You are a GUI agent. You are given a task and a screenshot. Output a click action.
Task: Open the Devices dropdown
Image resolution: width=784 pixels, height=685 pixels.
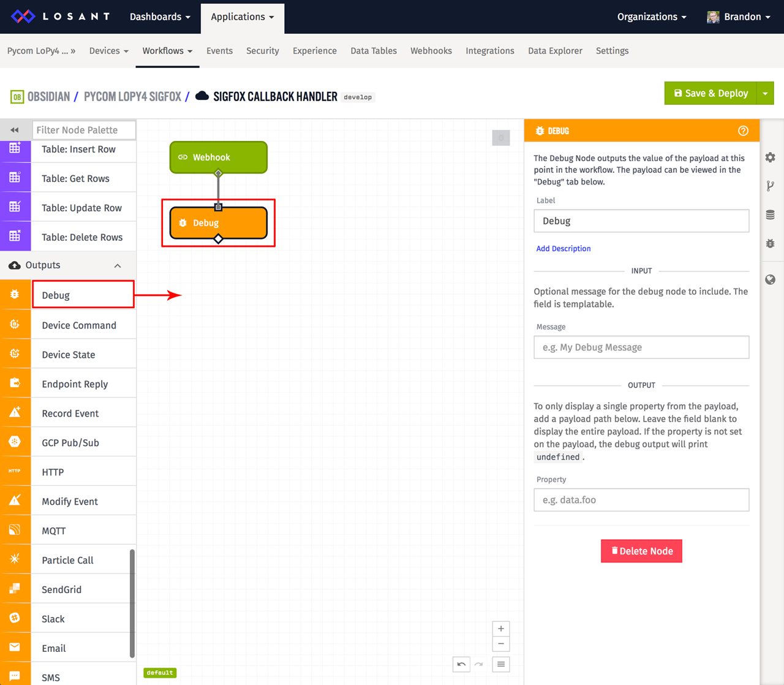[109, 51]
